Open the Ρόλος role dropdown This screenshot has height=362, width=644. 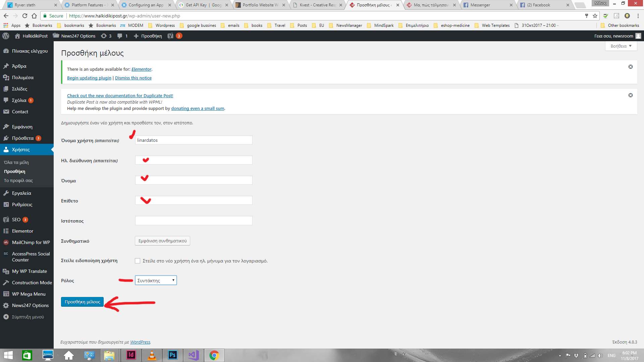[156, 280]
